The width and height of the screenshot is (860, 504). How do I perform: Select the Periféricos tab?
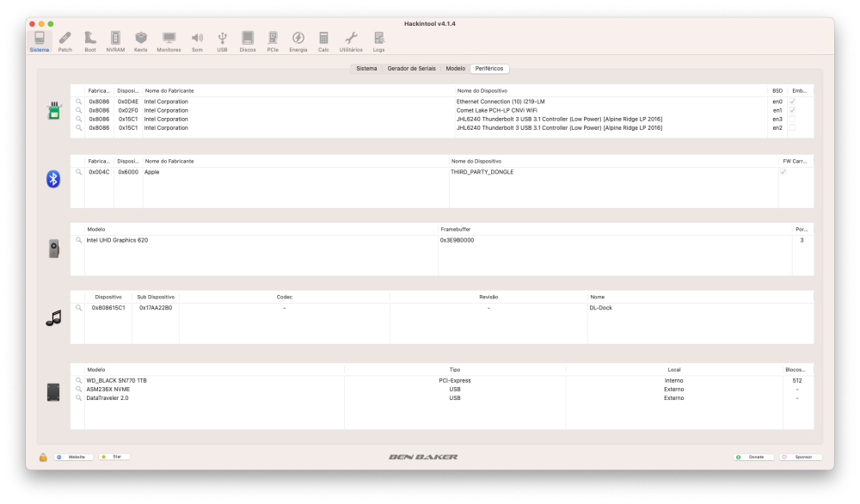489,69
